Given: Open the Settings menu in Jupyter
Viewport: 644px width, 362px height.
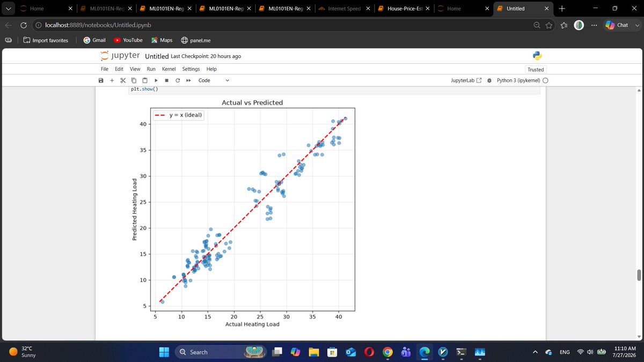Looking at the screenshot, I should (191, 69).
